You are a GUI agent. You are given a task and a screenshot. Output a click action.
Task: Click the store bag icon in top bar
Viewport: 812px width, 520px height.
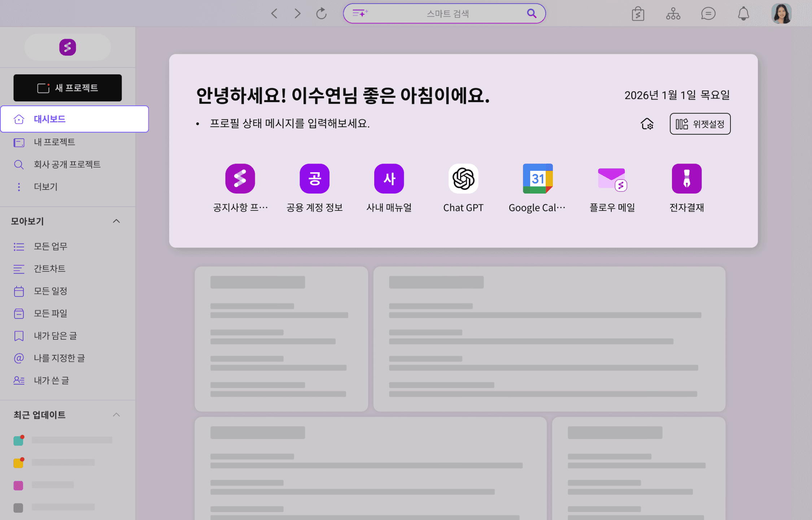pos(638,14)
